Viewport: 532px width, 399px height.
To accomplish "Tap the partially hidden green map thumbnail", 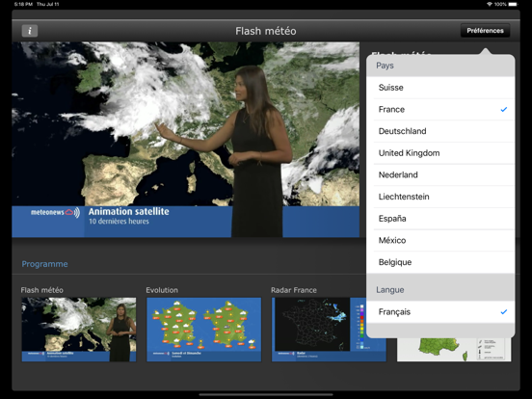I will pyautogui.click(x=454, y=350).
